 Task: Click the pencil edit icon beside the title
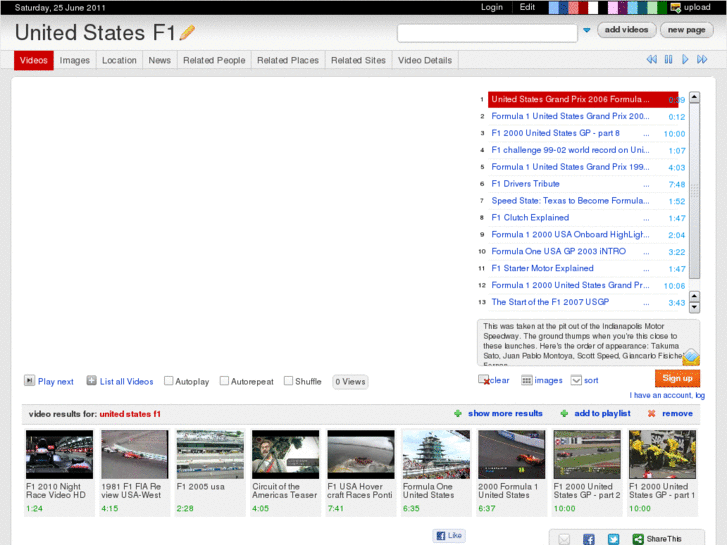[x=187, y=32]
